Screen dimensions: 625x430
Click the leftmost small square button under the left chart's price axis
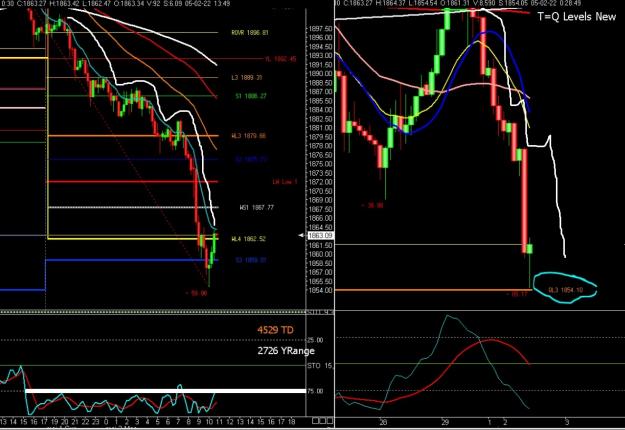click(314, 420)
